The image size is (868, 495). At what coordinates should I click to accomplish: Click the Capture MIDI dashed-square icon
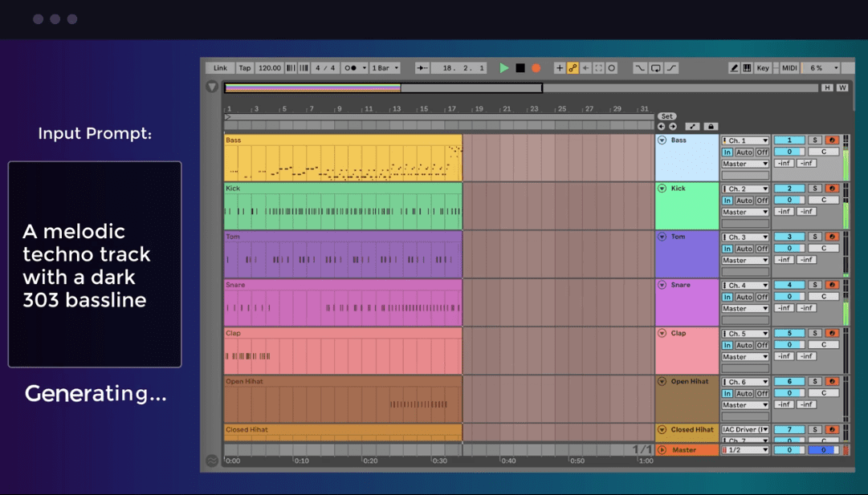[598, 68]
